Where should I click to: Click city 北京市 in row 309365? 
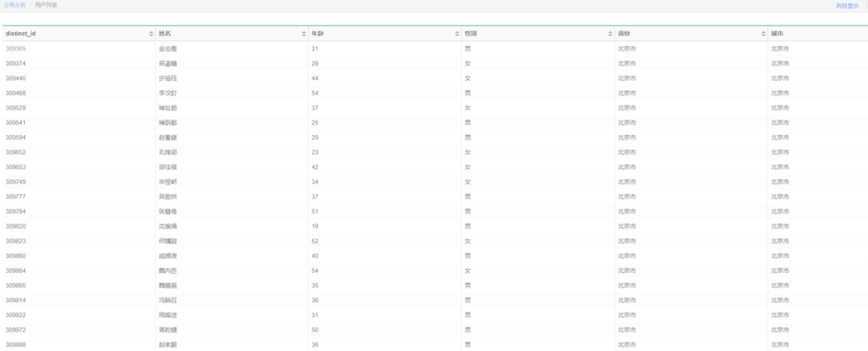780,49
